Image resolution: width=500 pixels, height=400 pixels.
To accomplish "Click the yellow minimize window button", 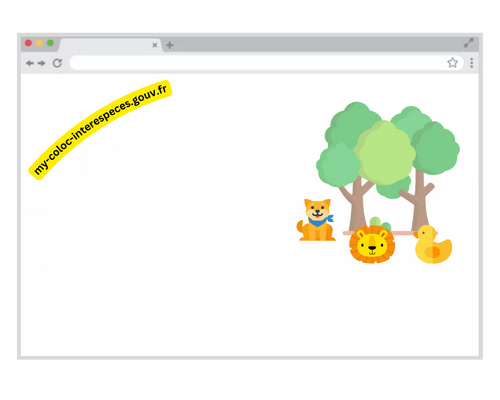I will click(39, 43).
